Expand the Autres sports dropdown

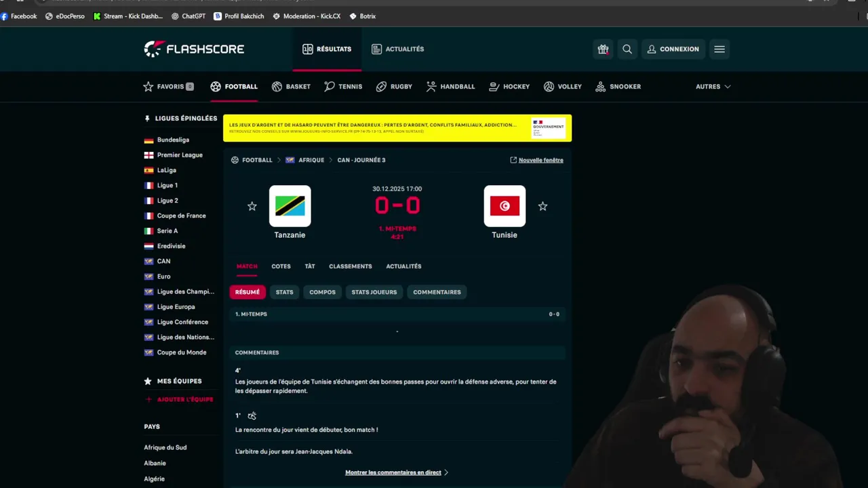pyautogui.click(x=713, y=87)
